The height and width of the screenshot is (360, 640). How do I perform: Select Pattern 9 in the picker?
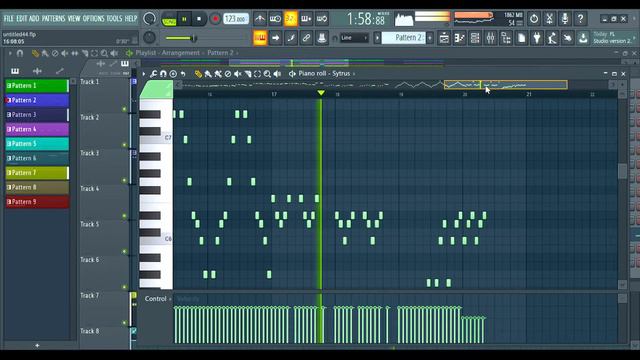pos(37,202)
